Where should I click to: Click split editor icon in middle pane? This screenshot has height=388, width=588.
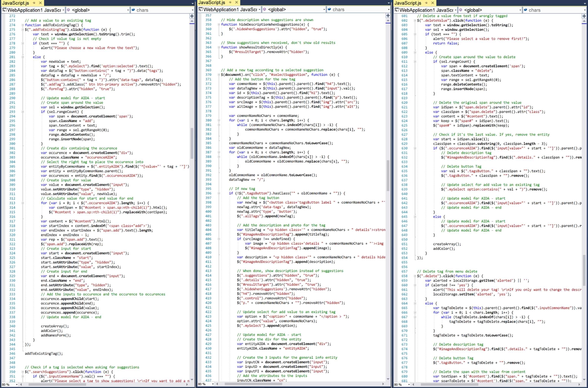(388, 16)
